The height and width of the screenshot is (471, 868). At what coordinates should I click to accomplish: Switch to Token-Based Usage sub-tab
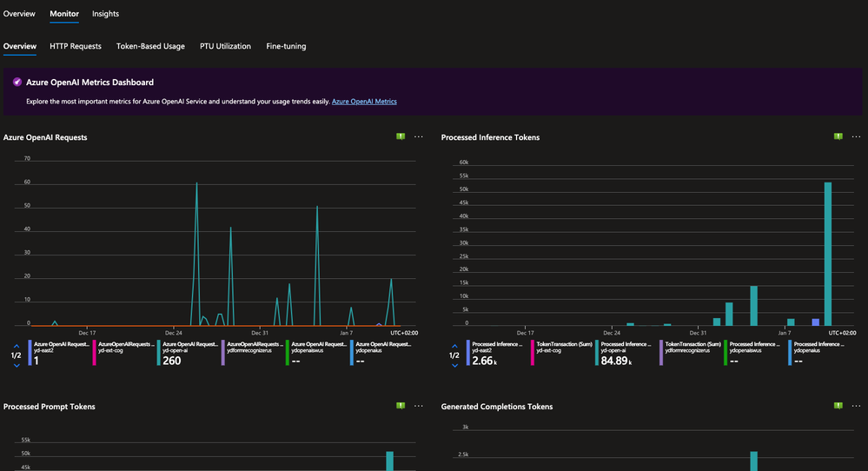click(x=150, y=46)
